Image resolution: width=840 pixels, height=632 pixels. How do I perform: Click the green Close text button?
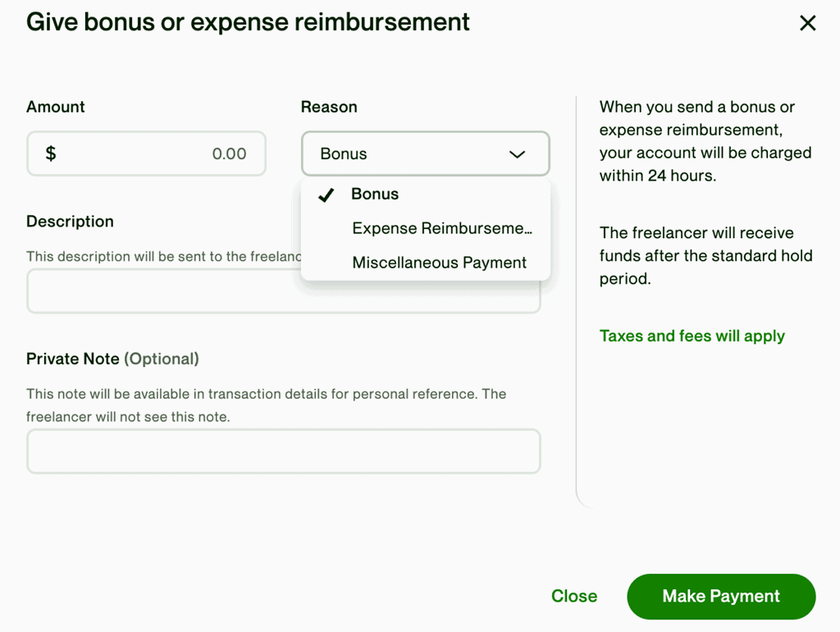574,597
